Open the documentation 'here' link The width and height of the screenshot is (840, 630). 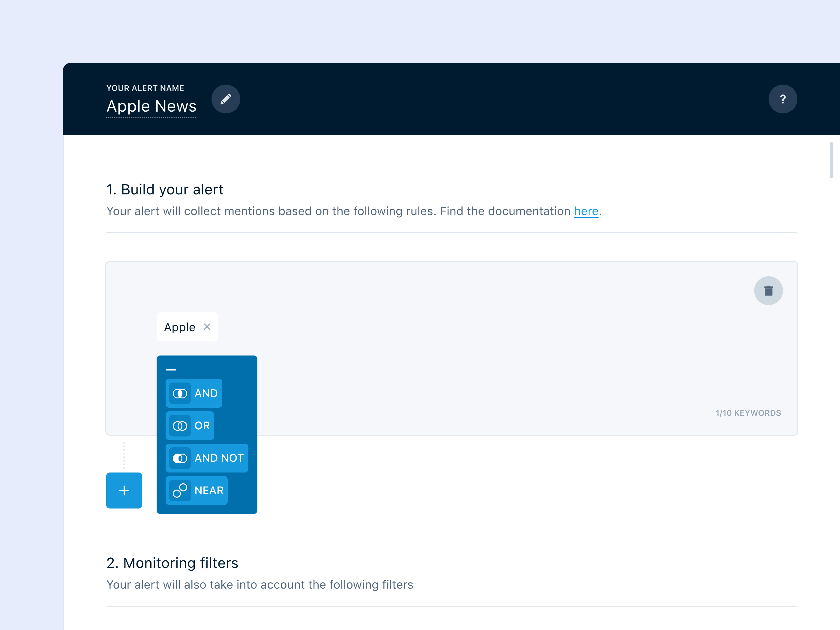pos(586,211)
